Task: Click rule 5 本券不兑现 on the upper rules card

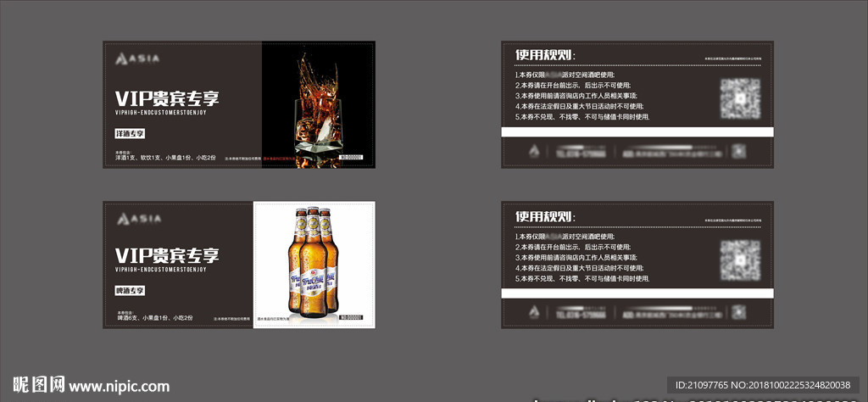Action: point(582,117)
